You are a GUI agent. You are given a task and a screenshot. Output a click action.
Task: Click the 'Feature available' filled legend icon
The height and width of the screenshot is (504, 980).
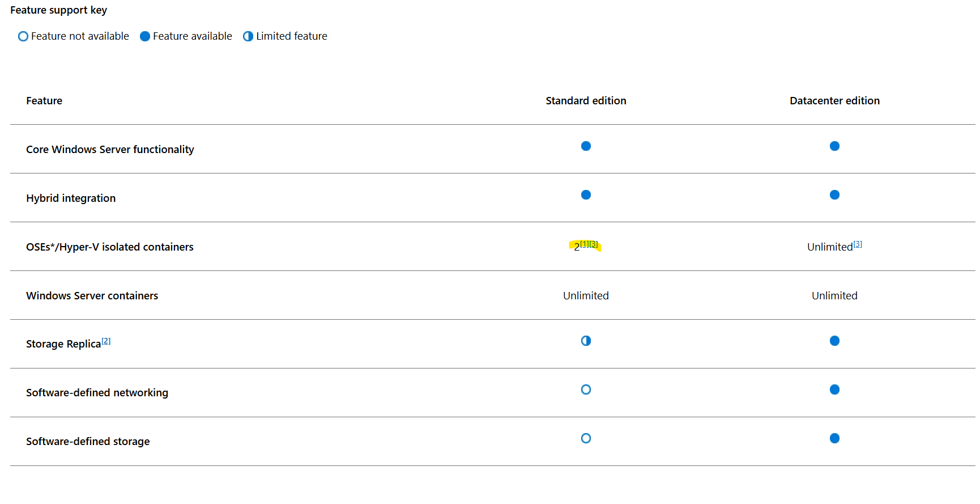coord(145,36)
